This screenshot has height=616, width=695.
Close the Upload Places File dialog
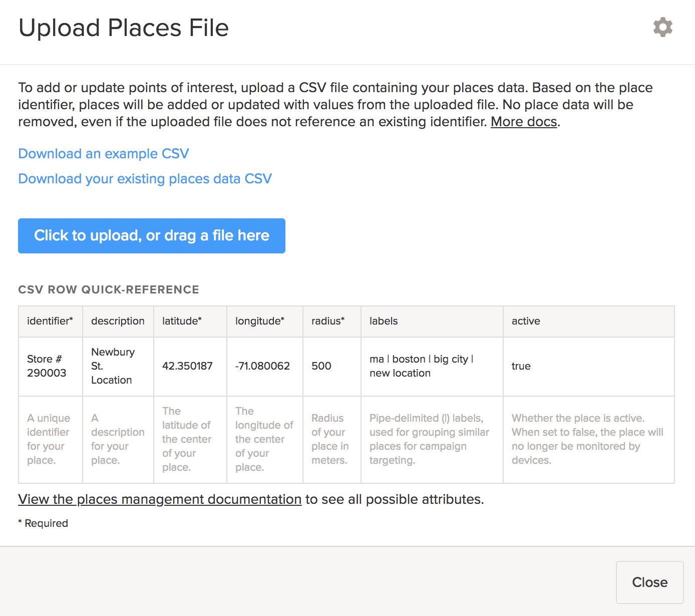tap(649, 582)
